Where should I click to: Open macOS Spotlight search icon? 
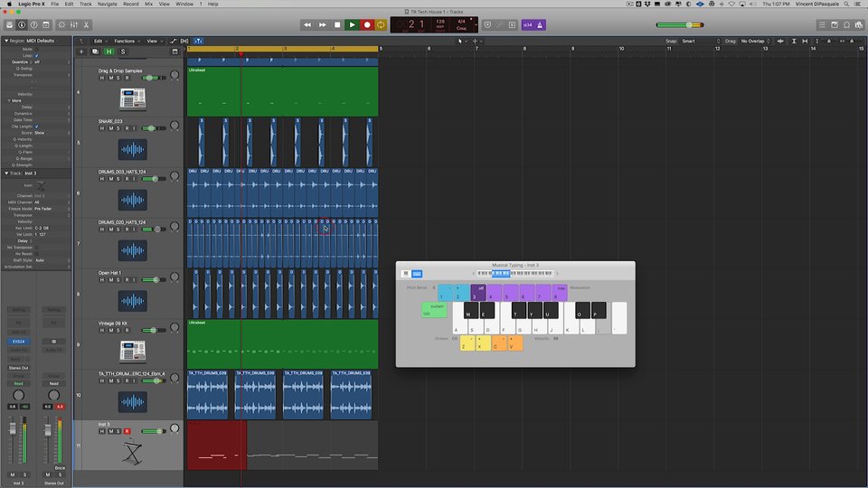846,4
